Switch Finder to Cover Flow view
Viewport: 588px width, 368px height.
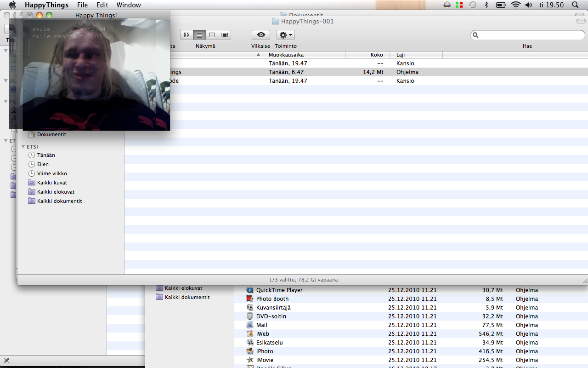click(x=224, y=35)
